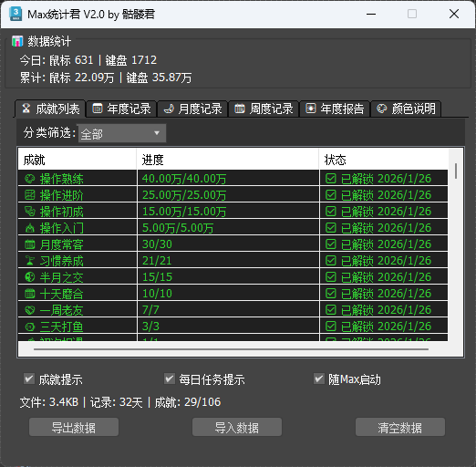Screen dimensions: 476x467
Task: Click the 清空数据 button
Action: (x=400, y=427)
